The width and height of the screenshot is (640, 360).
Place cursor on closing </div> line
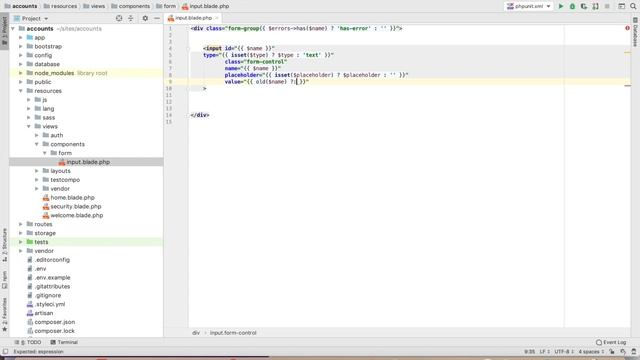click(x=200, y=115)
